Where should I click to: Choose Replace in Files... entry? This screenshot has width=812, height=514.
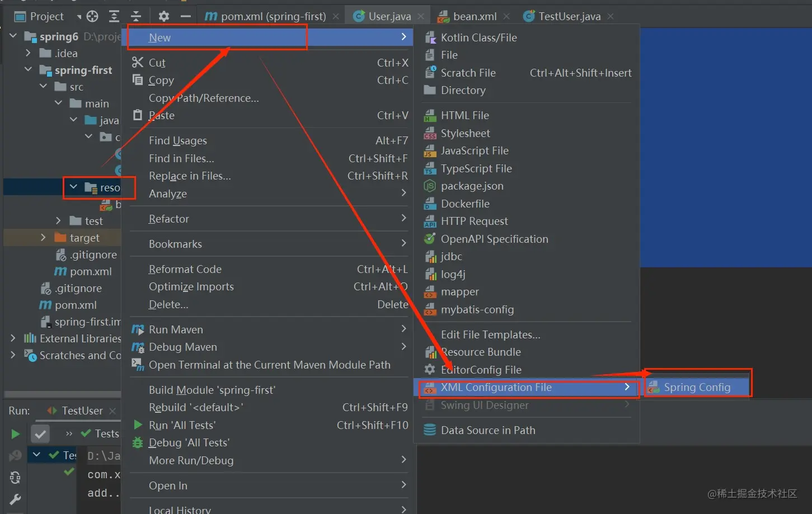coord(190,176)
